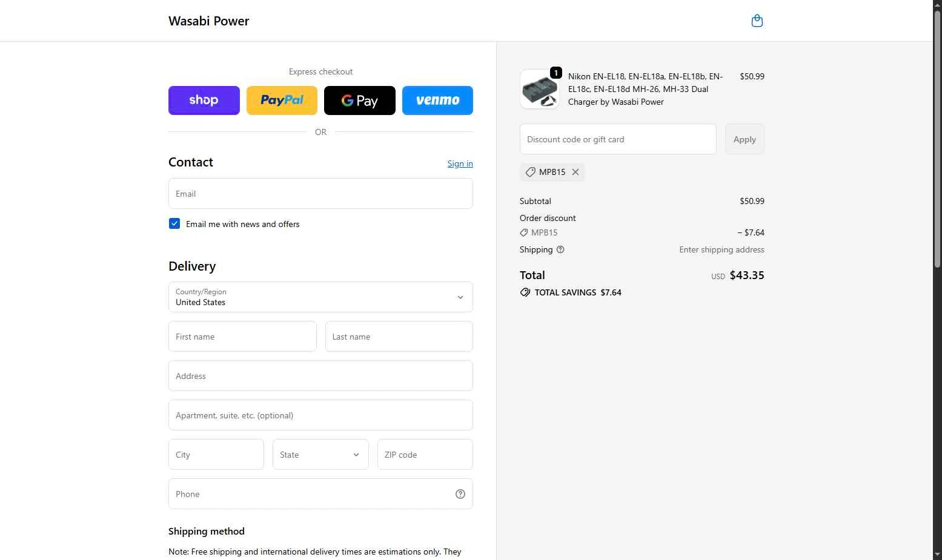The image size is (942, 560).
Task: Open the Country/Region dropdown
Action: 320,297
